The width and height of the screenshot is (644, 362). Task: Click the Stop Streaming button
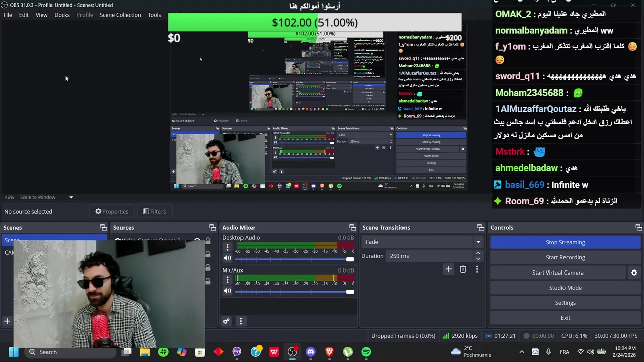pyautogui.click(x=565, y=242)
